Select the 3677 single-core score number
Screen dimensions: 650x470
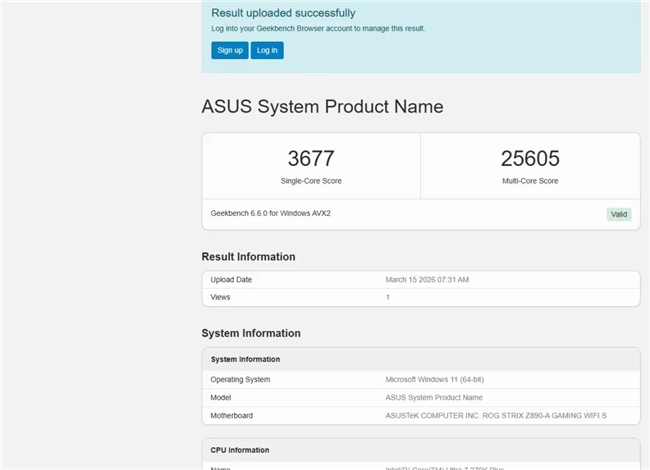pos(311,158)
